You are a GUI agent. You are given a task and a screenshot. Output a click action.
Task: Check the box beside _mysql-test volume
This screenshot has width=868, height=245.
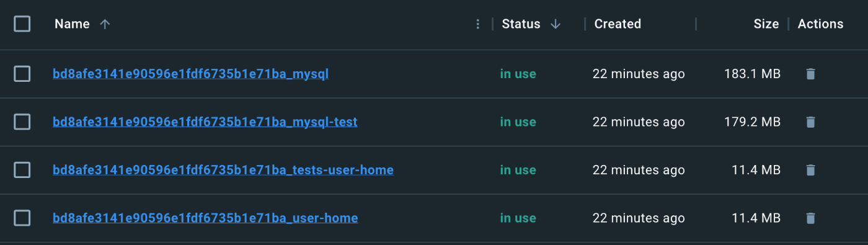[22, 122]
